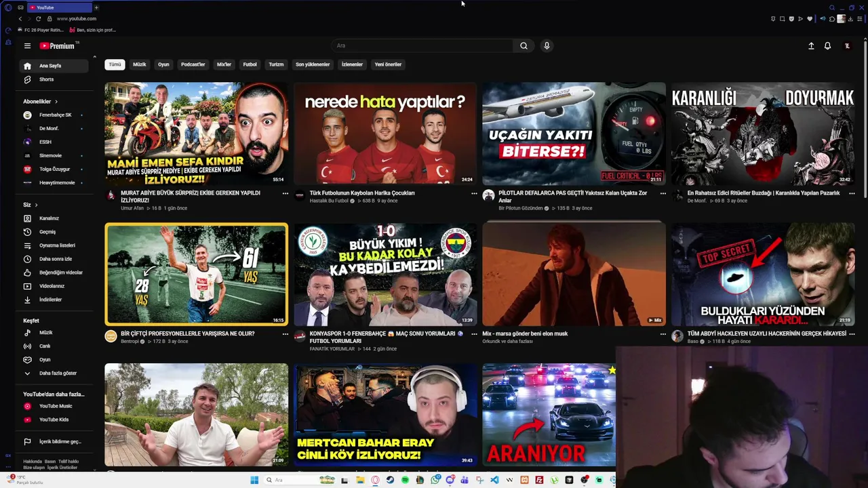Open the Fenerbahçe SK subscription
The width and height of the screenshot is (868, 488).
tap(54, 115)
